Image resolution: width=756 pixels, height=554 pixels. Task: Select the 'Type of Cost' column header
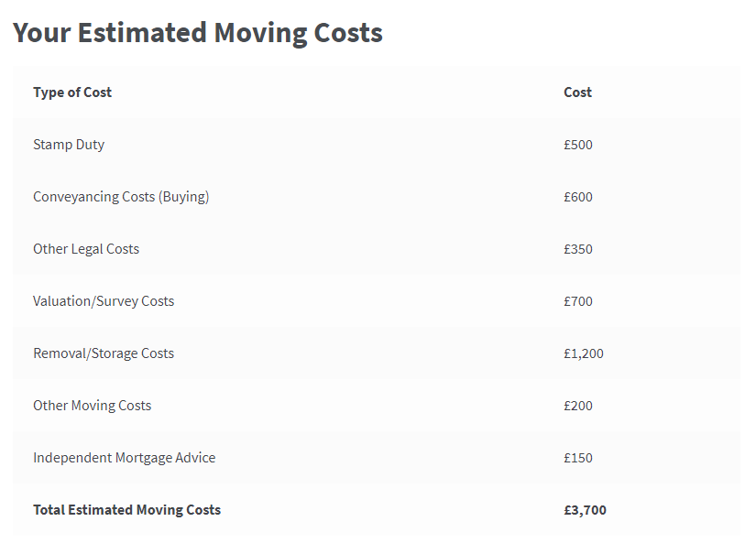pos(72,92)
